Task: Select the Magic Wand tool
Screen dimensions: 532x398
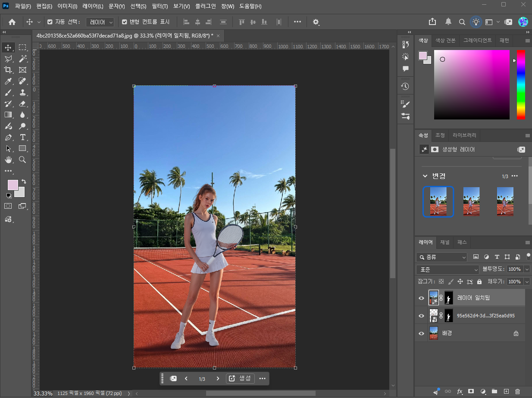Action: 22,59
